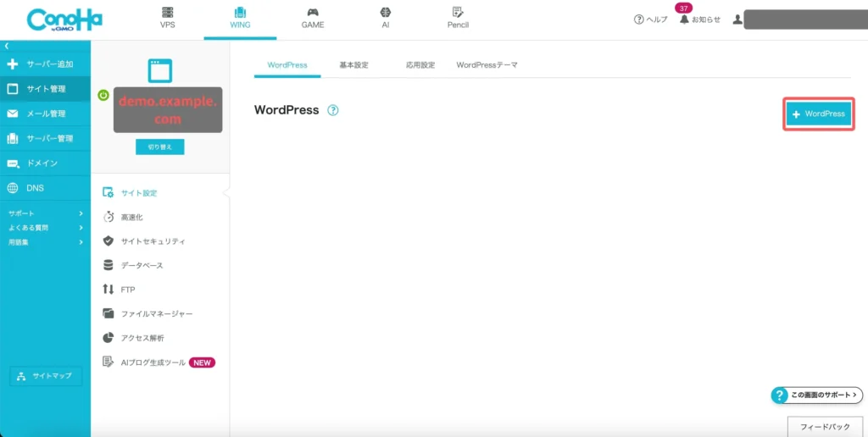Click the アクセス解析 label text
This screenshot has height=437, width=868.
point(142,338)
